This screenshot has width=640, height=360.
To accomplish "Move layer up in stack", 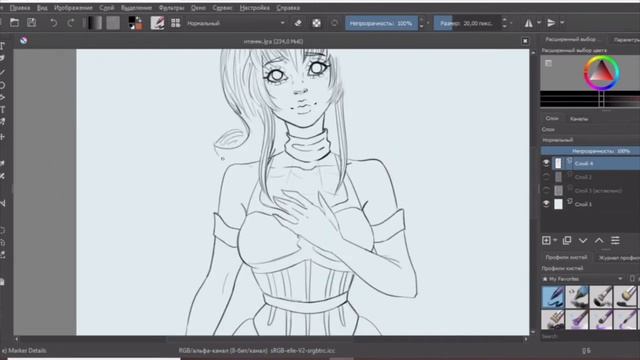I will click(x=599, y=240).
